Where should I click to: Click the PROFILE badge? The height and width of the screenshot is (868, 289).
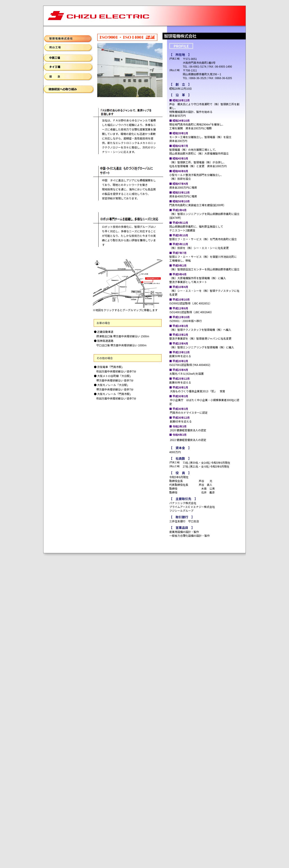coord(181,46)
